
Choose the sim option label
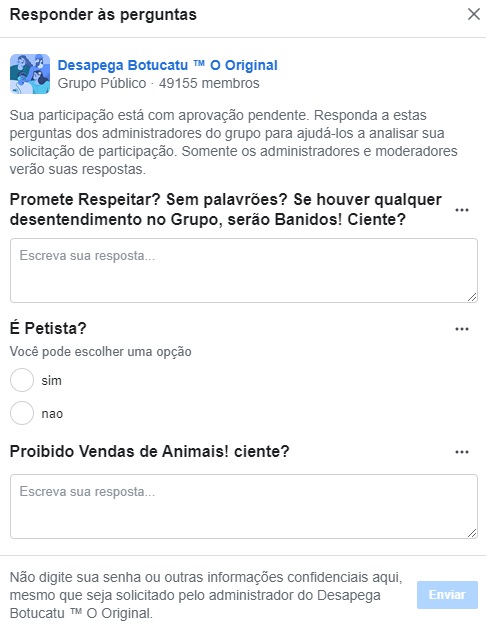(51, 380)
